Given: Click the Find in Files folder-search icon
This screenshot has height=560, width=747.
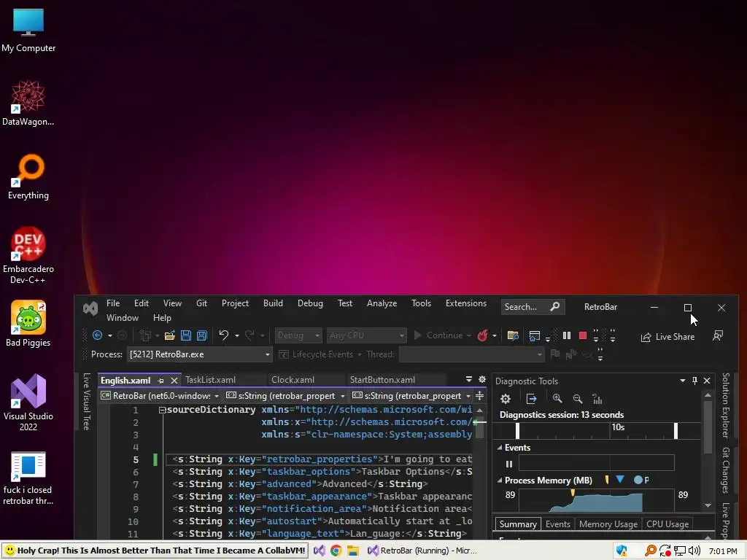Looking at the screenshot, I should pyautogui.click(x=513, y=335).
